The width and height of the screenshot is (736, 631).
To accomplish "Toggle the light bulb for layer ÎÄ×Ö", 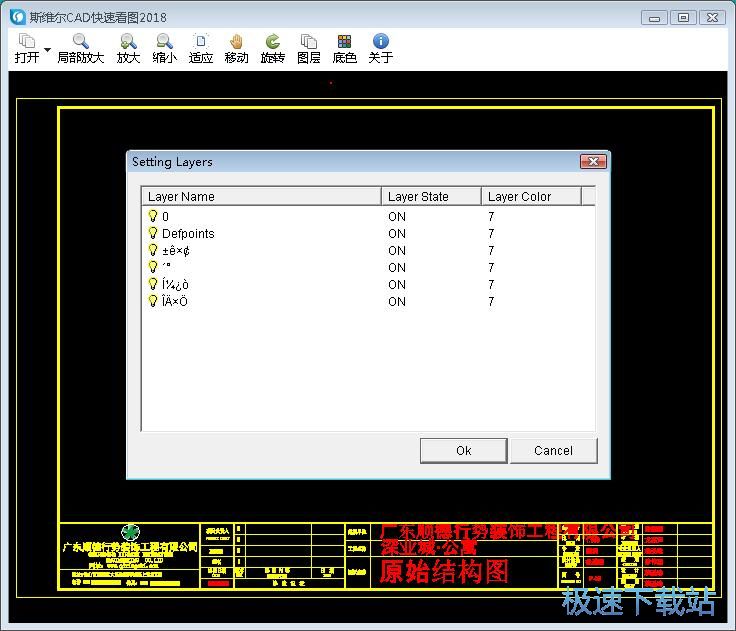I will (153, 301).
